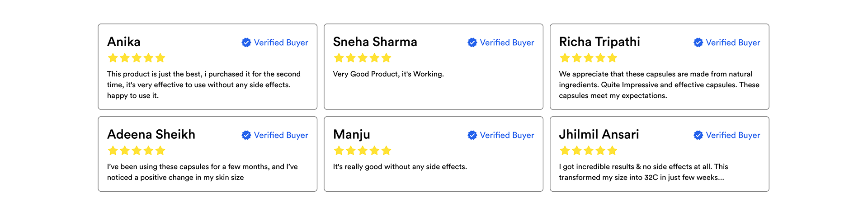
Task: Click the review text "Very Good Product, it's Working."
Action: (388, 74)
